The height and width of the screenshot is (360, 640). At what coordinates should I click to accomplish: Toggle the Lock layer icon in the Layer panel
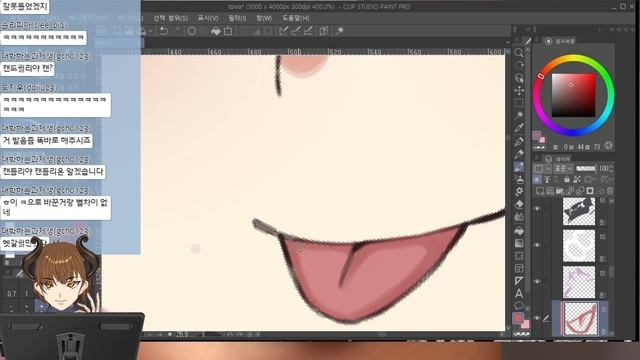[567, 179]
